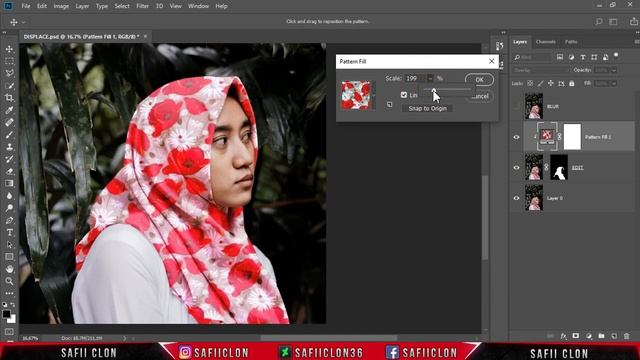Select the Path Selection tool
Screen dimensions: 640x360
pyautogui.click(x=9, y=245)
